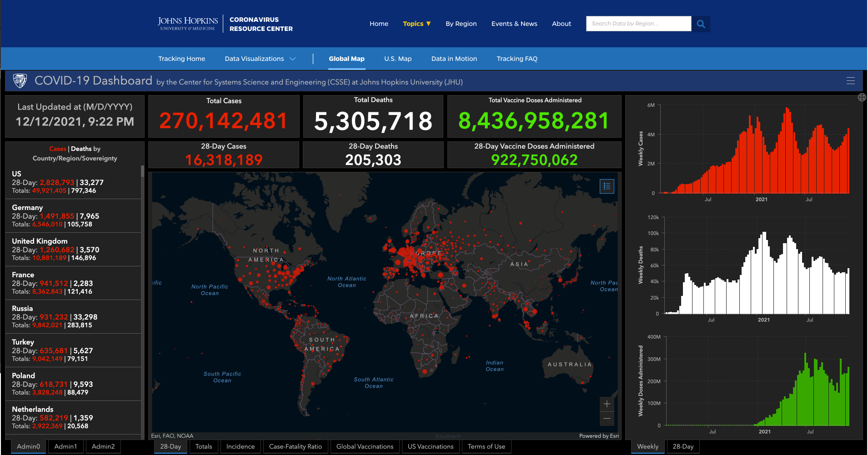868x455 pixels.
Task: Click the JHU shield icon in dashboard header
Action: pyautogui.click(x=20, y=81)
